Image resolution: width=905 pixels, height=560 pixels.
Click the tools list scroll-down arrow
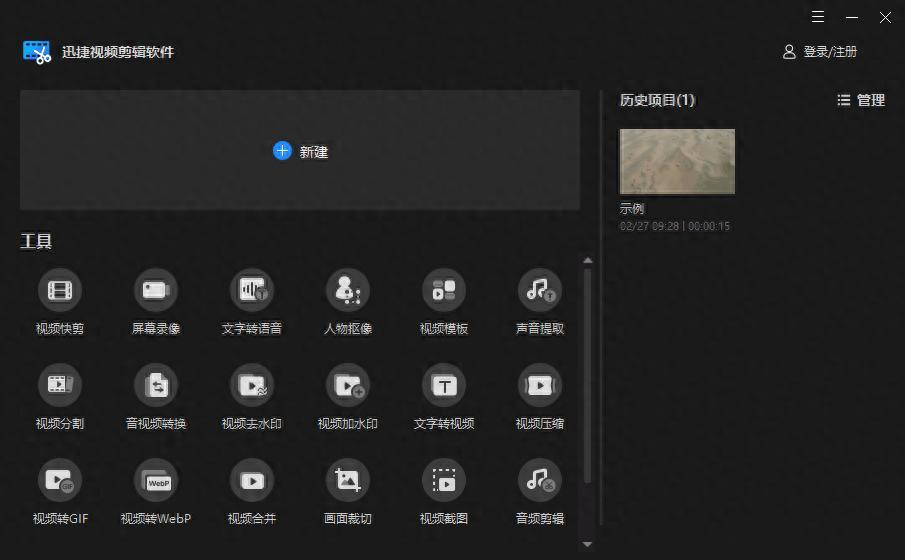[587, 544]
